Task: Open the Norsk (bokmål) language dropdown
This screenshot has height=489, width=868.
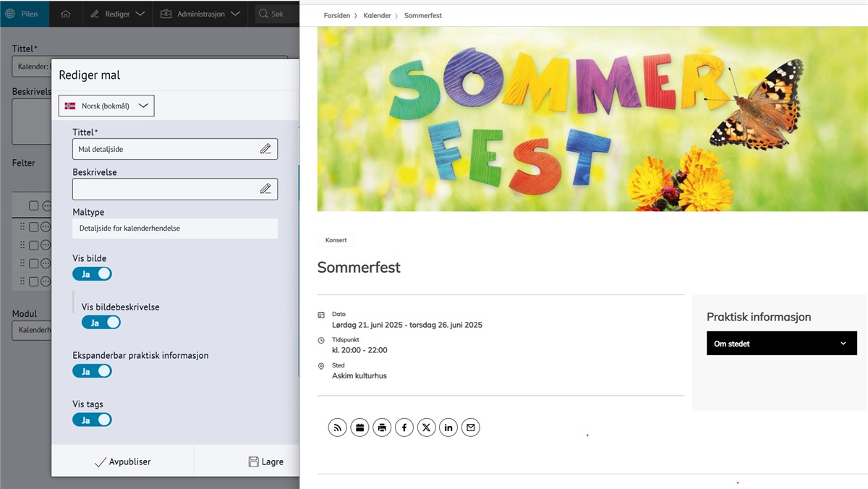Action: [x=106, y=106]
